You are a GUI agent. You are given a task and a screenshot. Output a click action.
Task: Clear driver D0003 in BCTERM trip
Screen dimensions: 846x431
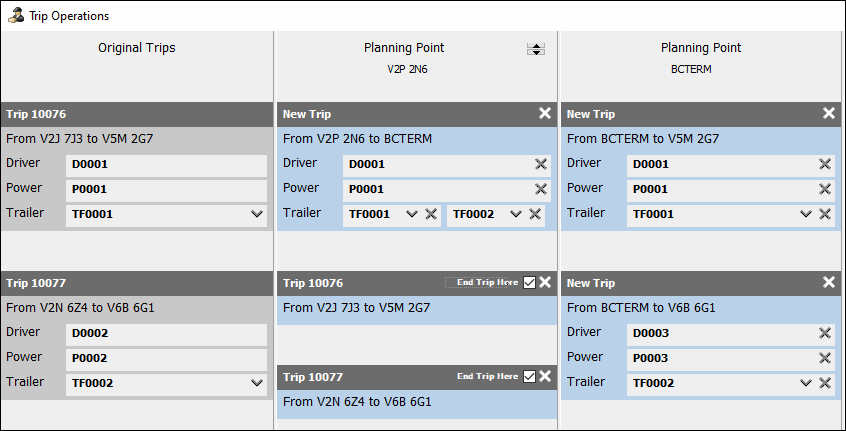(825, 333)
